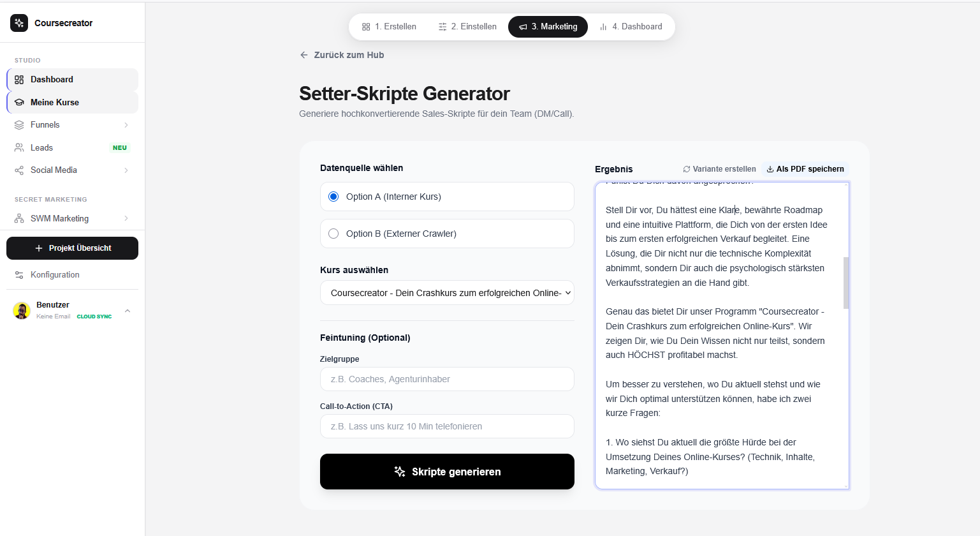This screenshot has width=980, height=536.
Task: Click the Konfiguration sliders icon
Action: [x=19, y=275]
